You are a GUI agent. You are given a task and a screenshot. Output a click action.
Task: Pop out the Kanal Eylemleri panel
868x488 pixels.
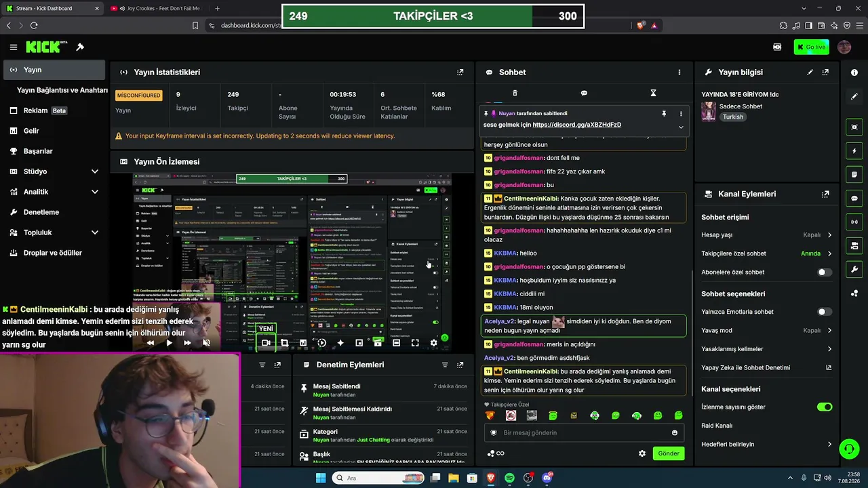click(825, 194)
